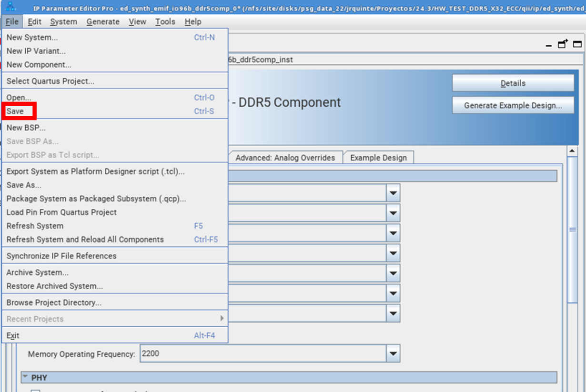Viewport: 586px width, 392px height.
Task: Select Browse Project Directory... entry
Action: pyautogui.click(x=115, y=302)
